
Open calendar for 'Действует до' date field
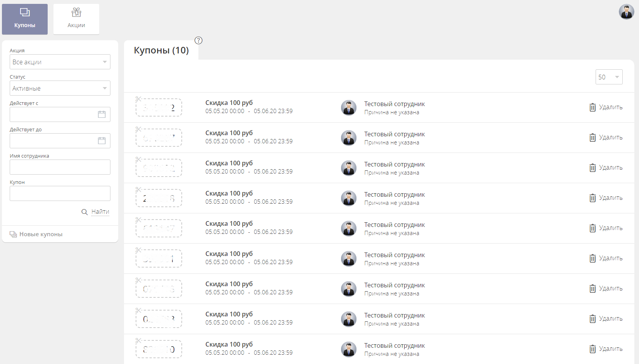click(102, 141)
